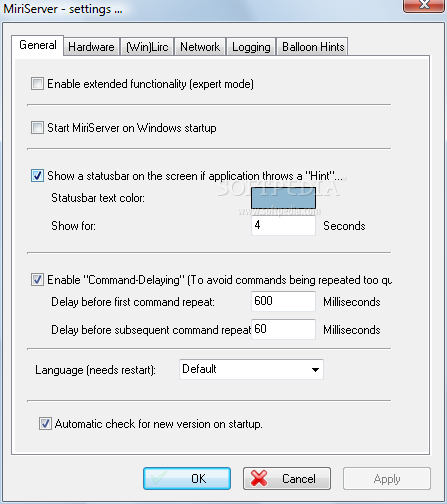
Task: Cancel the settings dialog
Action: coord(287,479)
